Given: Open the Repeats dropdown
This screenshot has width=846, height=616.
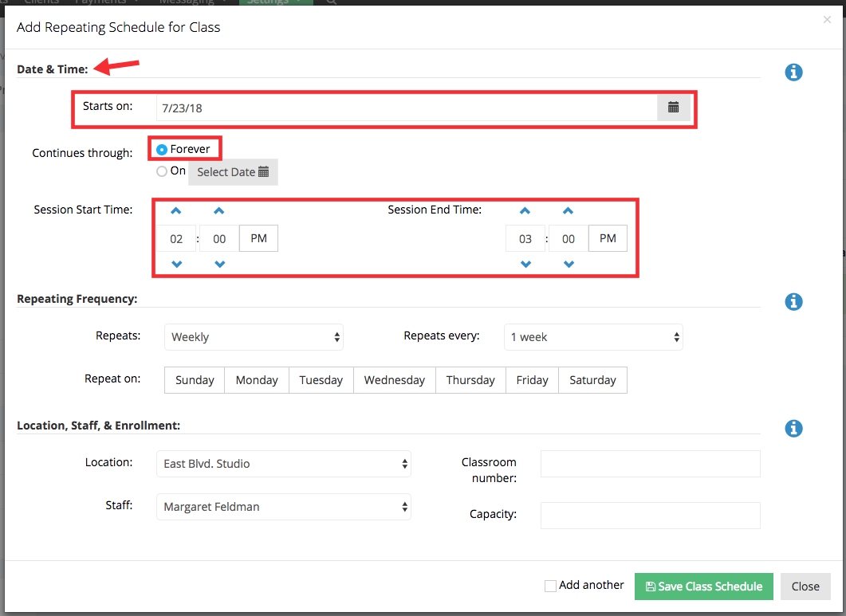Looking at the screenshot, I should (x=254, y=336).
